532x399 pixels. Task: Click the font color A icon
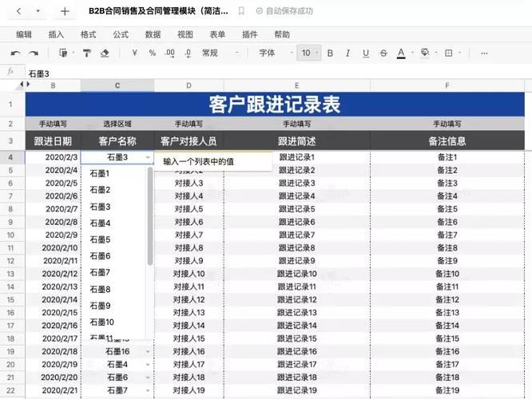pyautogui.click(x=401, y=53)
